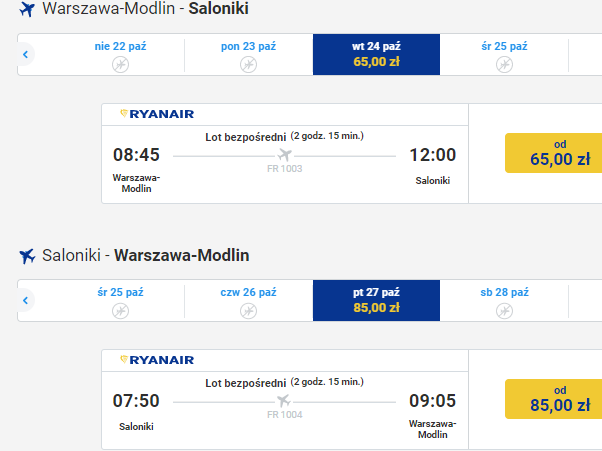Select the wt 24 paź 65,00 zł date tab

[376, 54]
